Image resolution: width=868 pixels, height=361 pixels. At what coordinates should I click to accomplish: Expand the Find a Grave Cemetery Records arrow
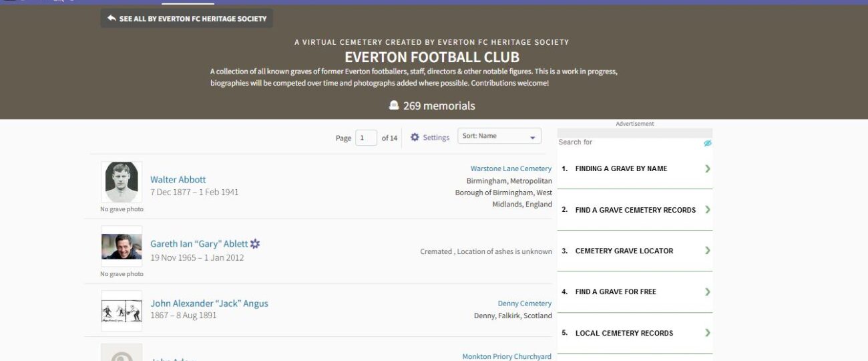point(707,210)
